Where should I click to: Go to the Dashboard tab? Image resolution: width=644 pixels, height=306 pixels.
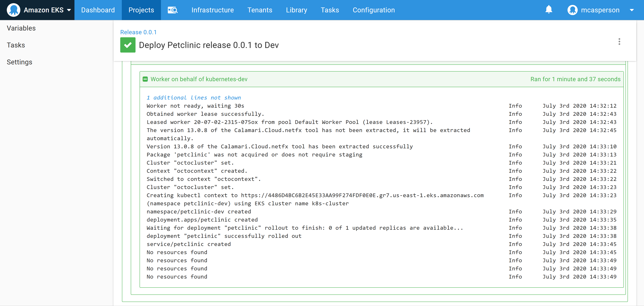98,10
